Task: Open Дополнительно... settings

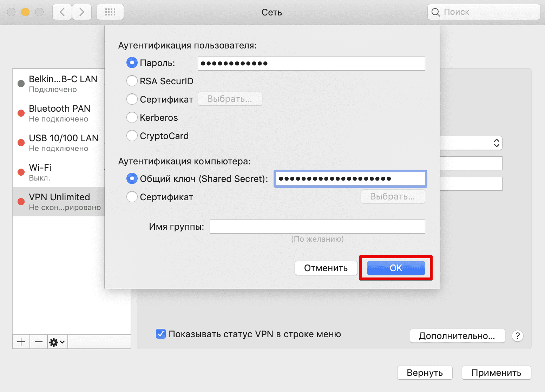Action: click(x=457, y=336)
